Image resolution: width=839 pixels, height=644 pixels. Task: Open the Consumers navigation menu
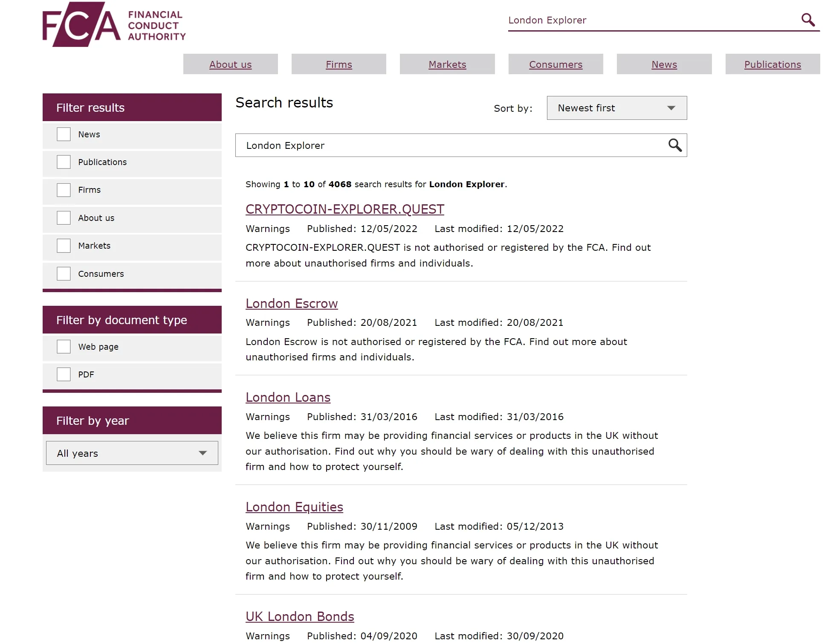pyautogui.click(x=555, y=64)
